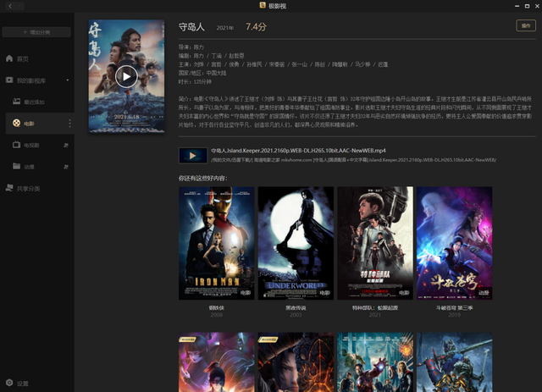This screenshot has height=392, width=542.
Task: Open the 首页 home page
Action: coord(23,58)
